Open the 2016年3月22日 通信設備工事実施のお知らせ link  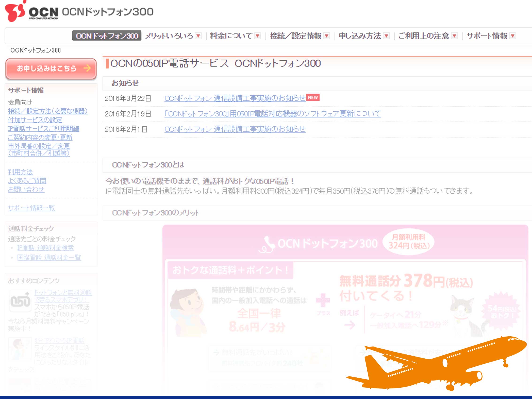(235, 98)
